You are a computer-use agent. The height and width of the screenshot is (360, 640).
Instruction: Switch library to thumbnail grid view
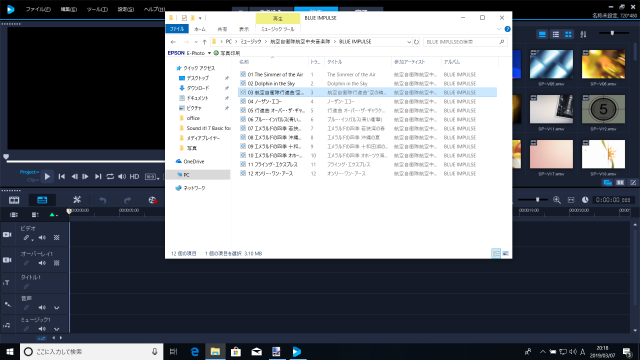pyautogui.click(x=568, y=34)
